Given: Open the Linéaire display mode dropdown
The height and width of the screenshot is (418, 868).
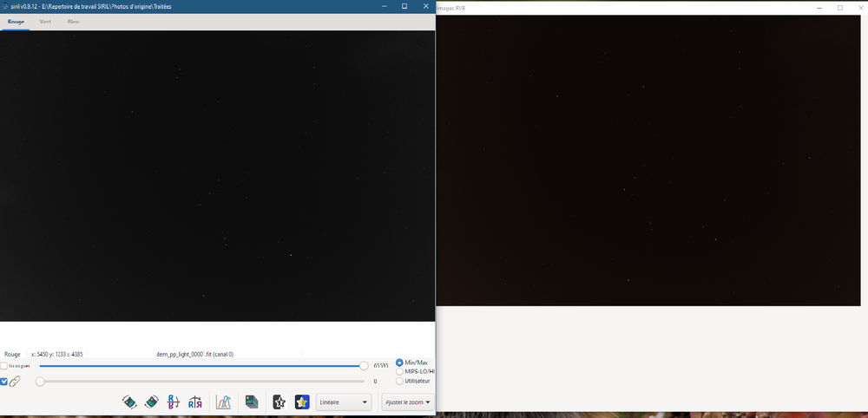Looking at the screenshot, I should 343,402.
